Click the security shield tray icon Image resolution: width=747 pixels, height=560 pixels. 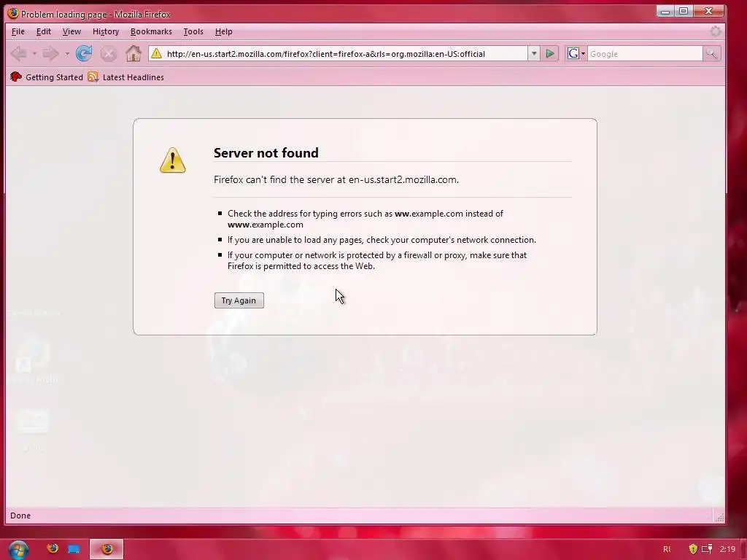693,549
